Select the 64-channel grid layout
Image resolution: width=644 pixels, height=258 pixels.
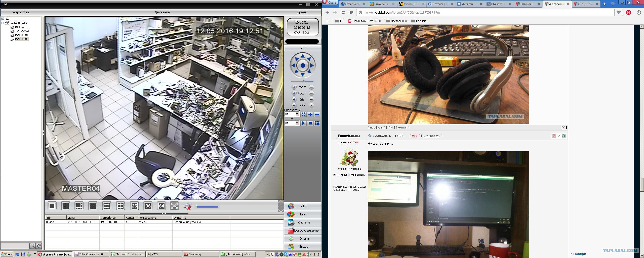(162, 206)
